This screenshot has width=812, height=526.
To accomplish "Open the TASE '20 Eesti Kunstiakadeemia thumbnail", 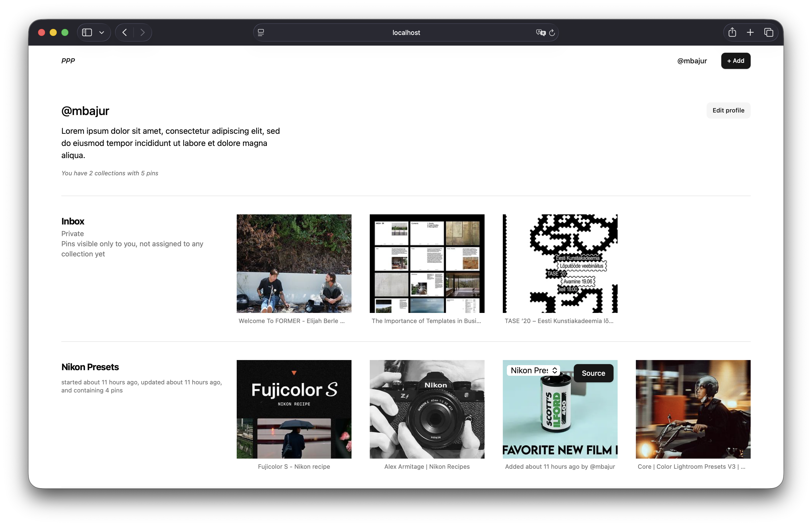I will click(560, 264).
